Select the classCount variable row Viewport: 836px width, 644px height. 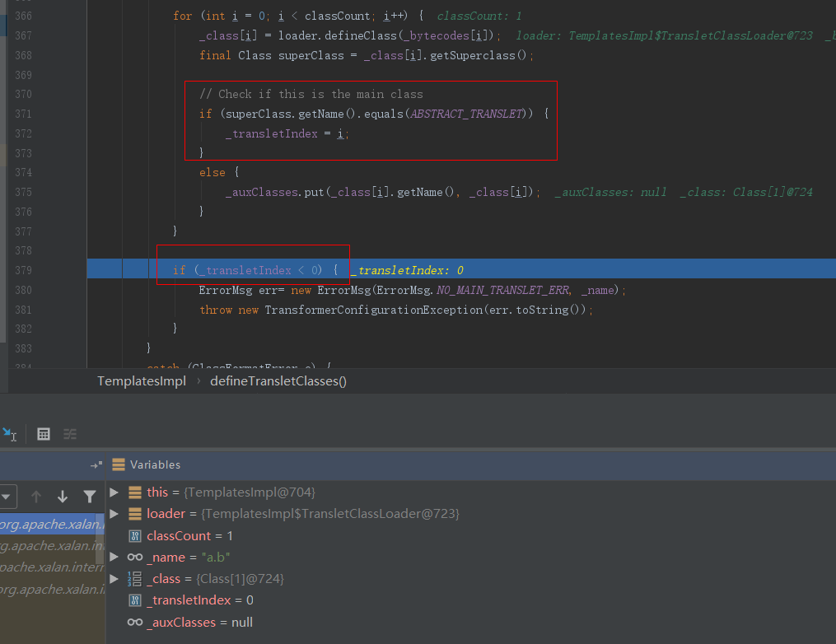click(x=189, y=536)
